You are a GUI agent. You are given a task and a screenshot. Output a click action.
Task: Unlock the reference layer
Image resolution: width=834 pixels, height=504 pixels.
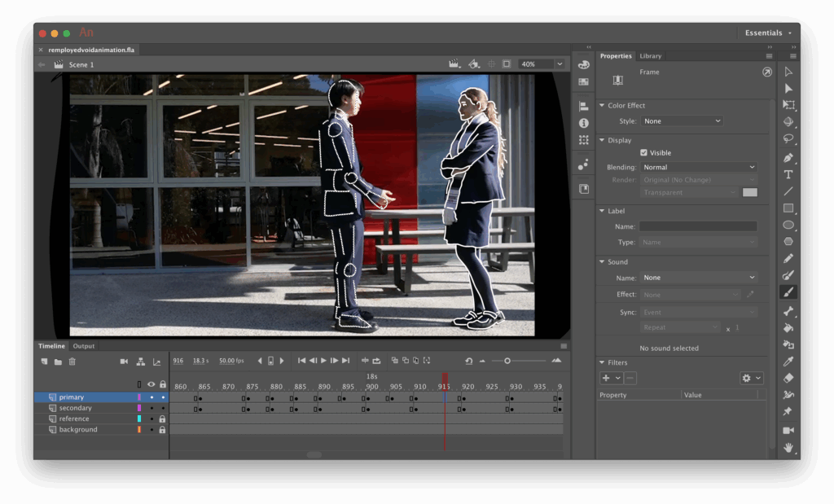(x=162, y=419)
